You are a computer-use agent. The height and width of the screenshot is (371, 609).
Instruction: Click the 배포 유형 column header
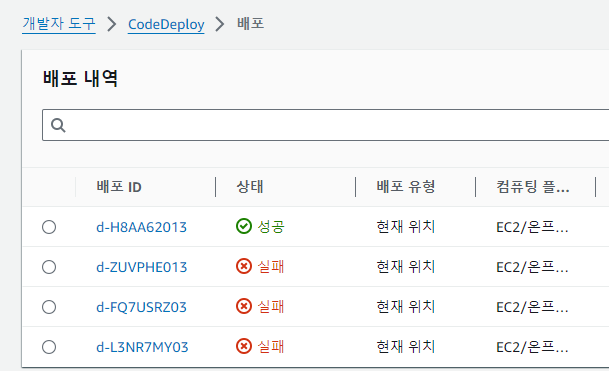[405, 187]
